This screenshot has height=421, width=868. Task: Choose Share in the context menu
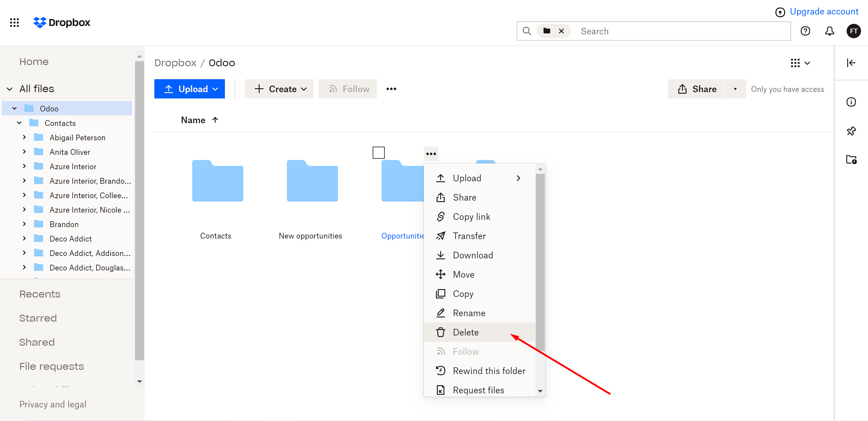point(479,198)
